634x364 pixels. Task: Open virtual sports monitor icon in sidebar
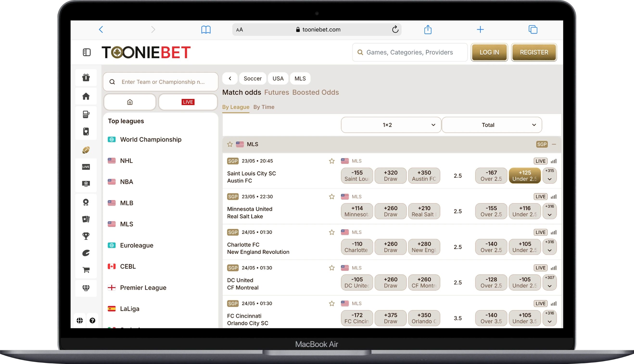[86, 183]
